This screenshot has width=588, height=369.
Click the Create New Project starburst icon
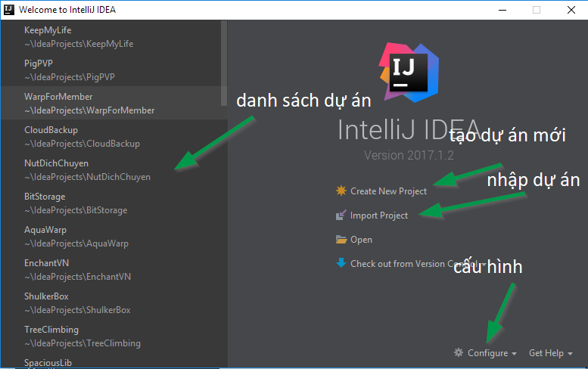point(341,191)
